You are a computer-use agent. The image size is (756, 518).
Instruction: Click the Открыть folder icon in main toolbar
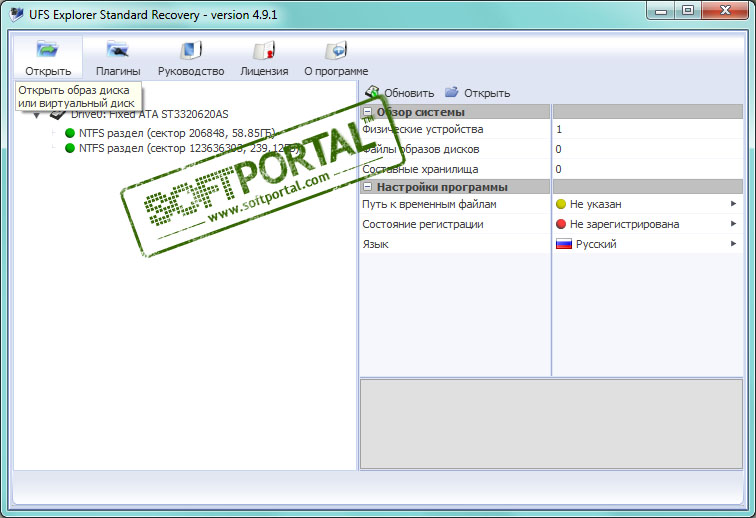pos(47,49)
